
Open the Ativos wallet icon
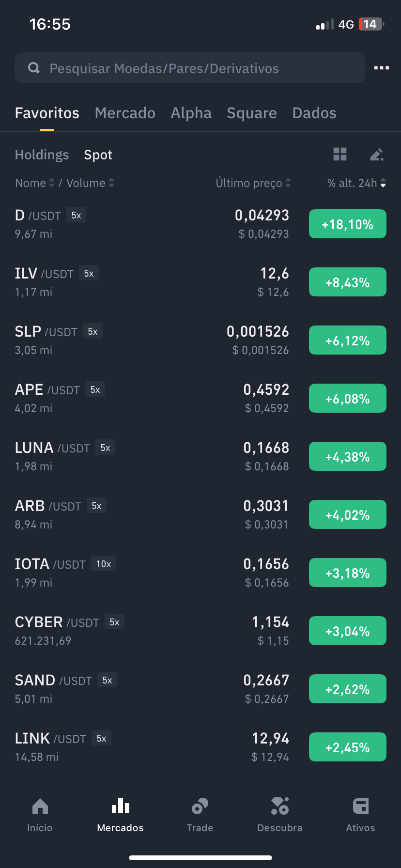click(360, 806)
